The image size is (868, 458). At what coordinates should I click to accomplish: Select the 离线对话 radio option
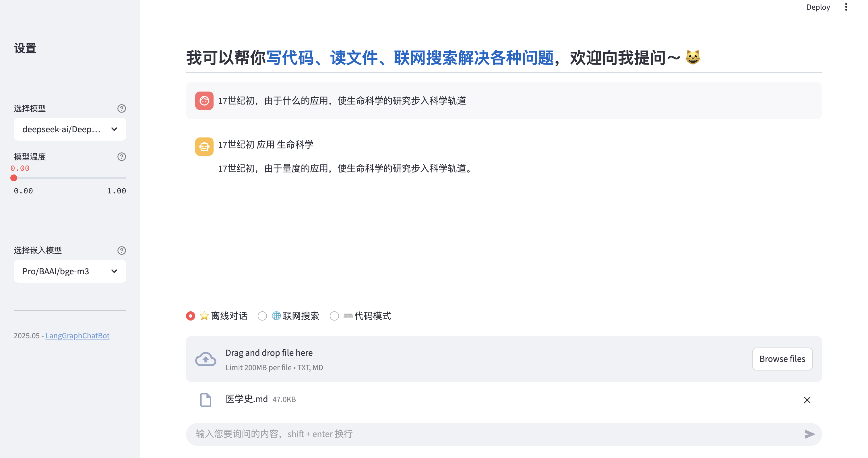coord(191,316)
